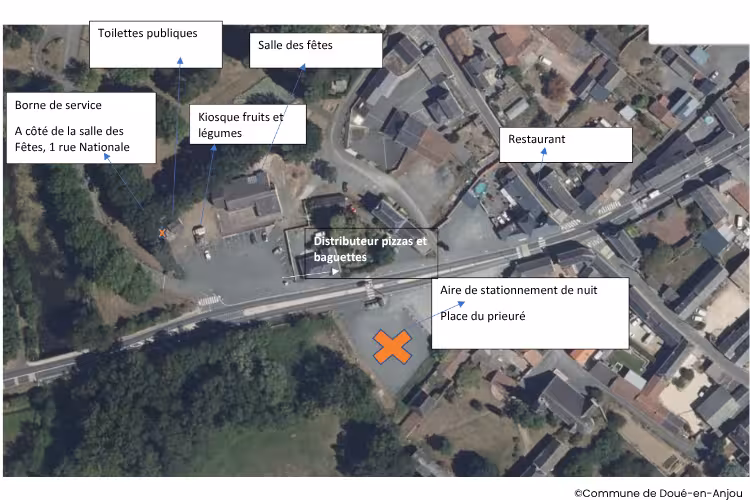
Task: Click the small orange X service point marker
Action: click(x=162, y=233)
